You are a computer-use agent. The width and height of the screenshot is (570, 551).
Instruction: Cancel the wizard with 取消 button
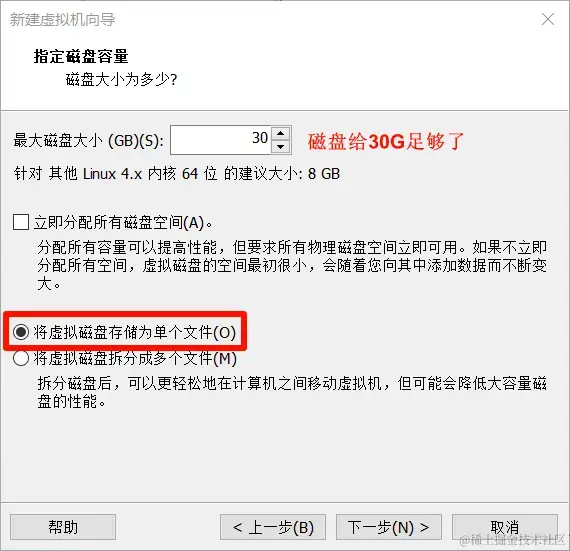505,527
